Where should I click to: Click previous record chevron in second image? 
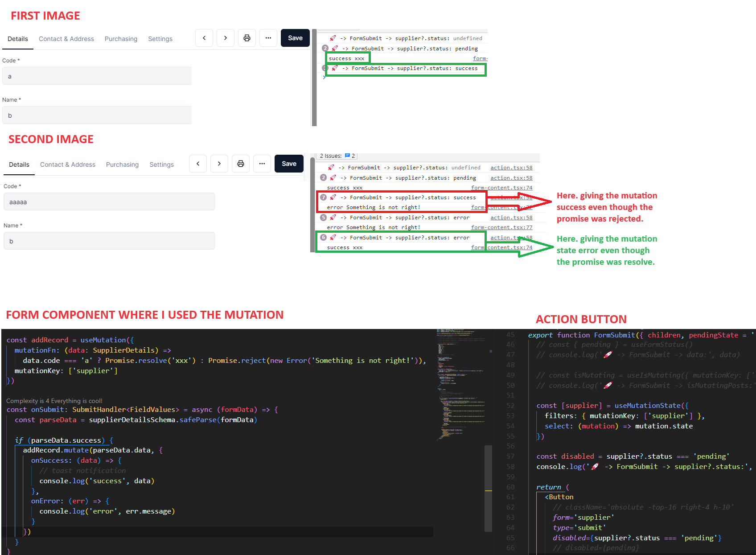coord(198,164)
